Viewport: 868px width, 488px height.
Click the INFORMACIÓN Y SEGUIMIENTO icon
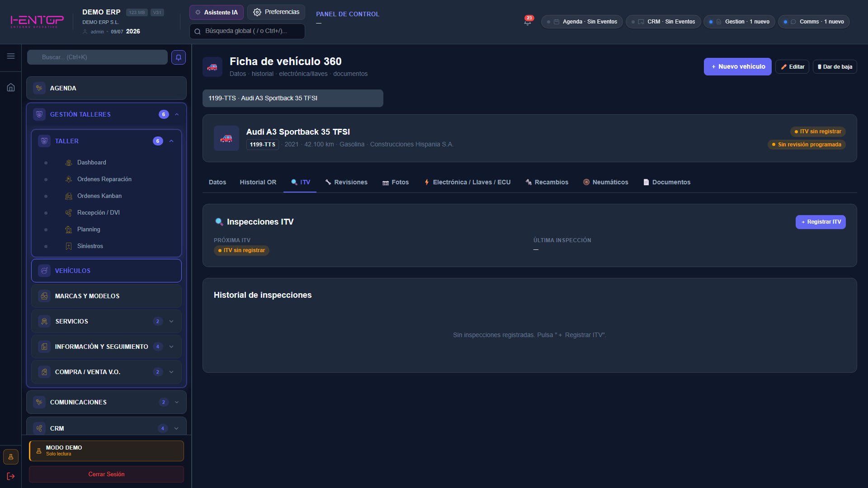tap(44, 347)
